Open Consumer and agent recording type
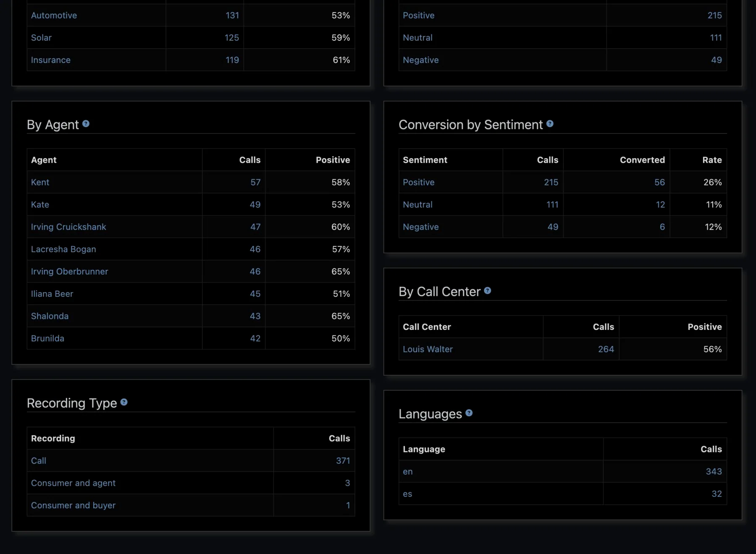 [73, 483]
